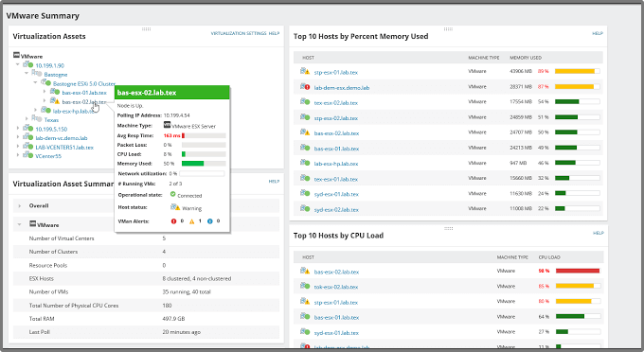This screenshot has width=644, height=352.
Task: Click the 89 % memory bar for stp-esx-01
Action: [x=577, y=71]
